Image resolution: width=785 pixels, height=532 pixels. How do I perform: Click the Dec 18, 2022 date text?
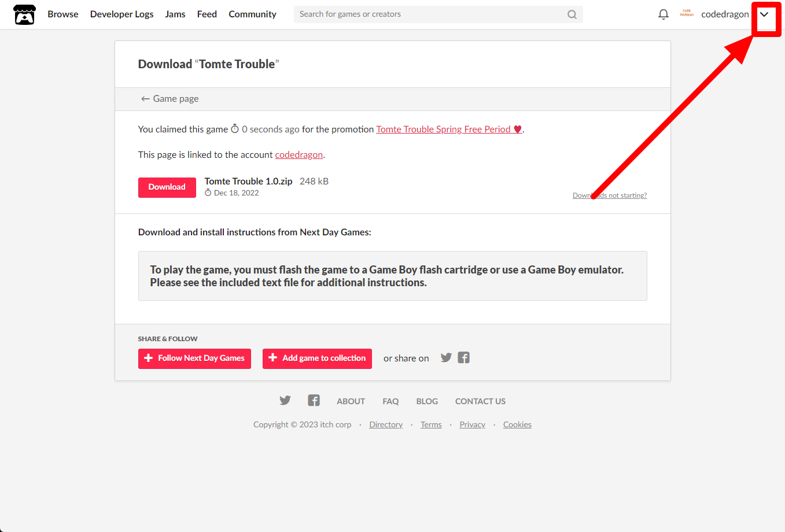coord(237,193)
